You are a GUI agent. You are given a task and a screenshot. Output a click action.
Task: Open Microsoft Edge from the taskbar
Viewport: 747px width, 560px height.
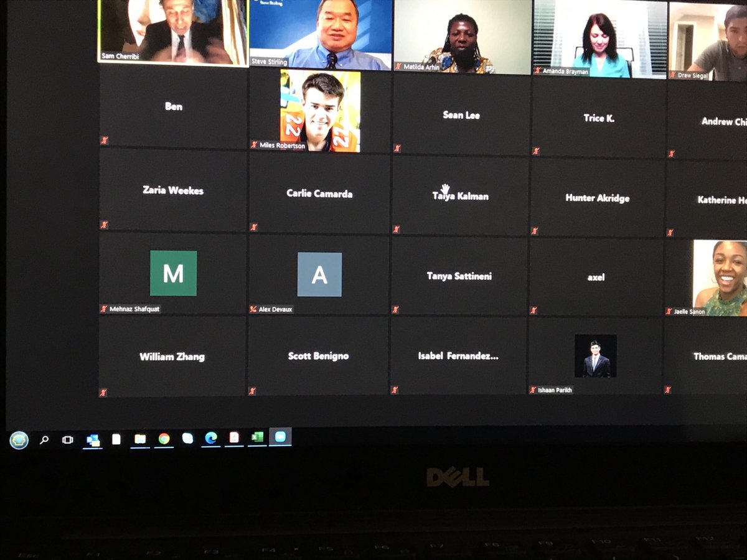tap(212, 438)
